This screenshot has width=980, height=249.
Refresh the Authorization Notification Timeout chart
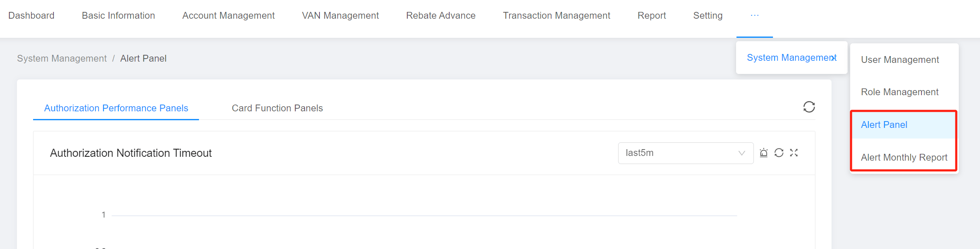click(x=779, y=153)
